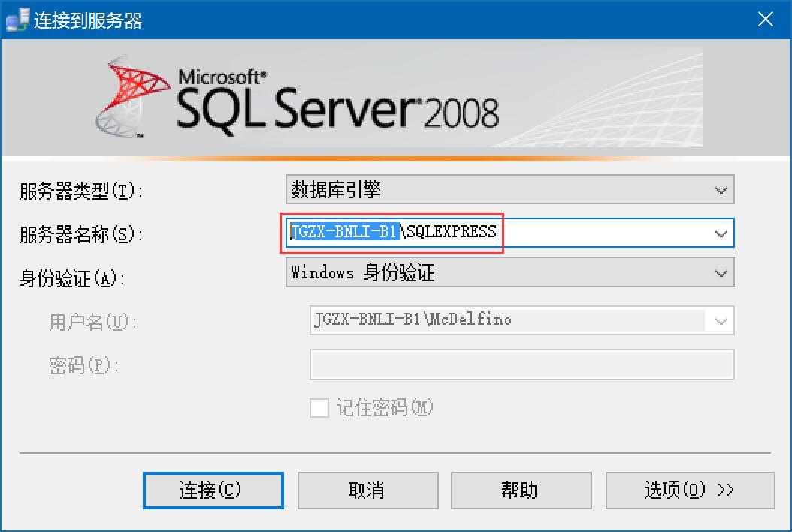Click the 服务器名称(S) label
Image resolution: width=792 pixels, height=532 pixels.
[x=80, y=234]
